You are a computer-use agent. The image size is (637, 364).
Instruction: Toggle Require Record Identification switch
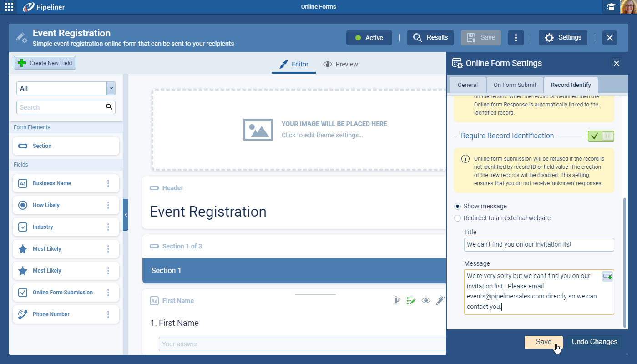[601, 136]
